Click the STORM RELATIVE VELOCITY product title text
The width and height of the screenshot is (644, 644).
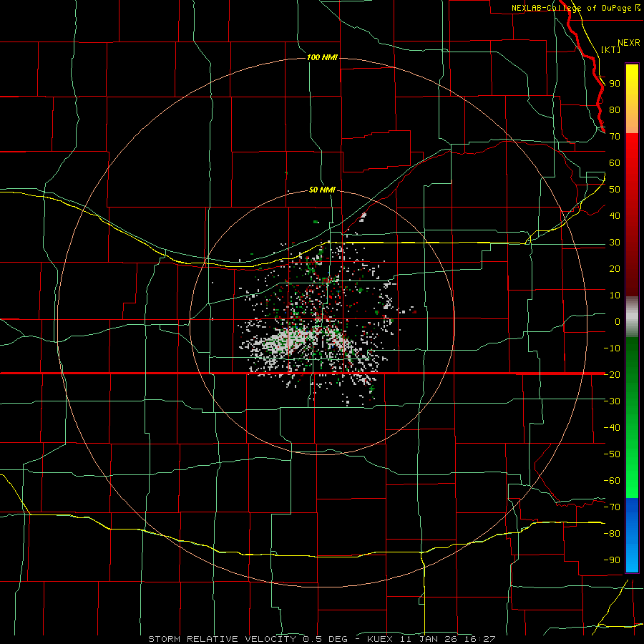(x=222, y=639)
